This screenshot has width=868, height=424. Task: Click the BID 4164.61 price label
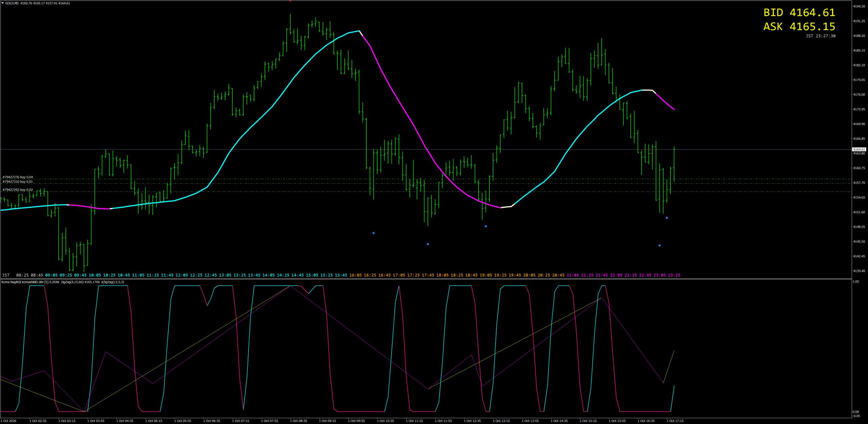[799, 13]
